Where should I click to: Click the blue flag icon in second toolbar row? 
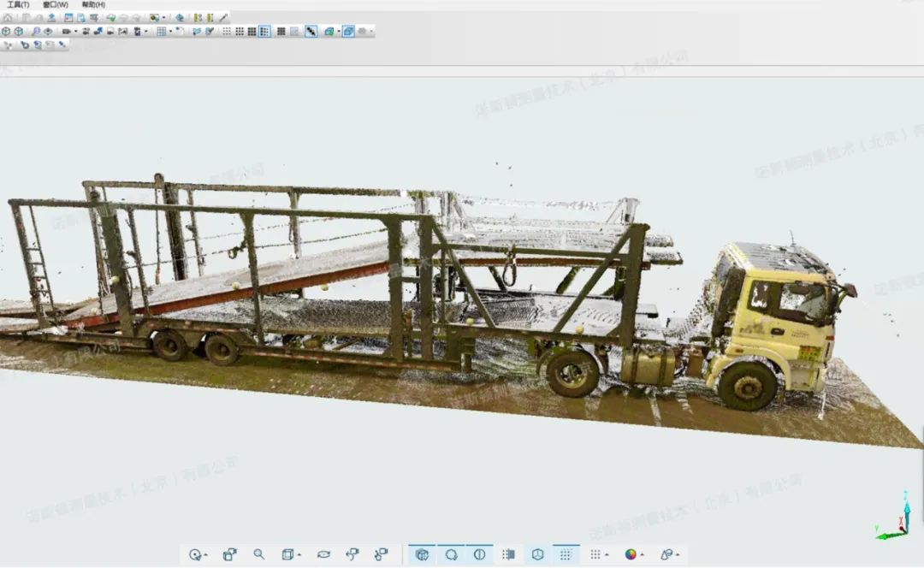click(197, 32)
